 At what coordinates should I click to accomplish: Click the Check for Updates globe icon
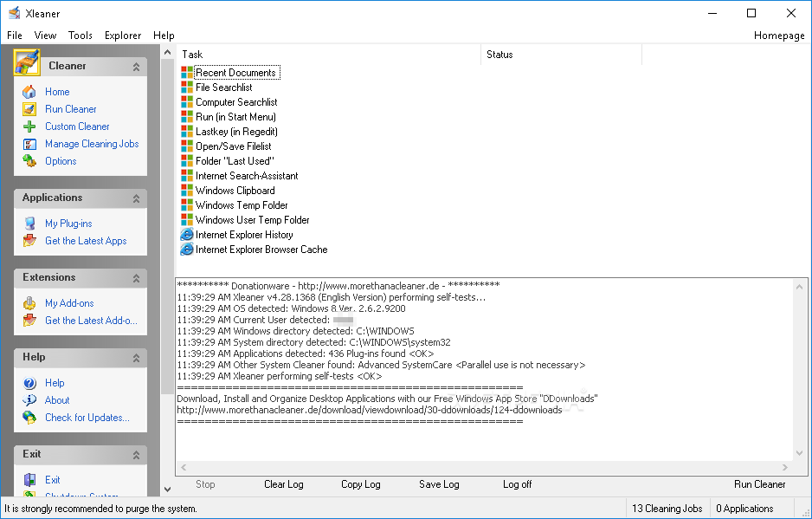click(29, 418)
